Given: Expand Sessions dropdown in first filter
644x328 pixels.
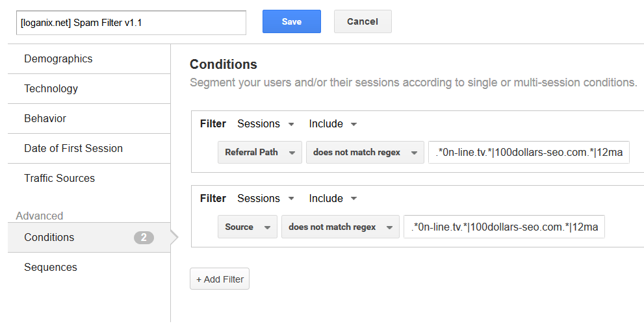Looking at the screenshot, I should click(x=266, y=124).
